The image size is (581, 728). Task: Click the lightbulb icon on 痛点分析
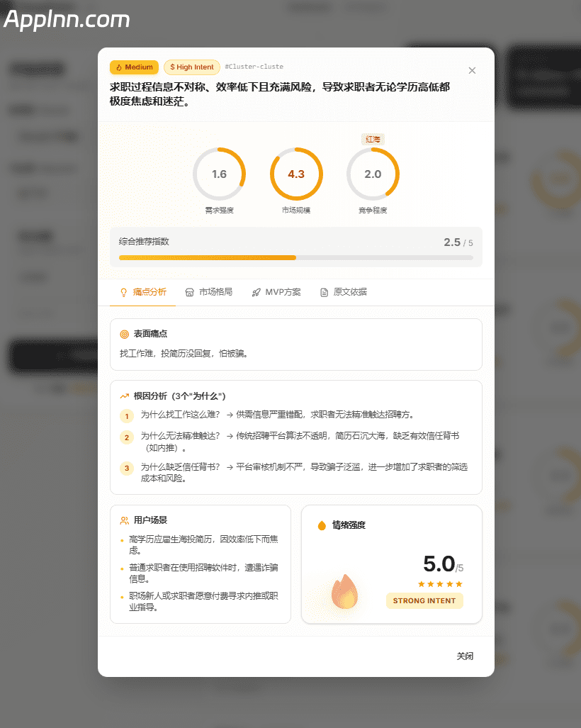[123, 293]
